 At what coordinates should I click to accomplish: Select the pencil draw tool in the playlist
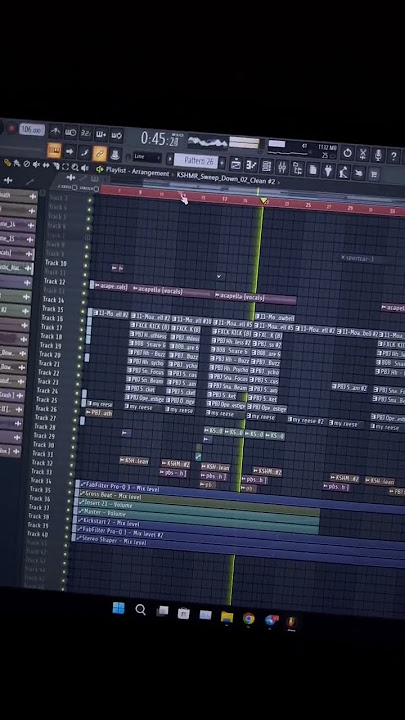(8, 163)
